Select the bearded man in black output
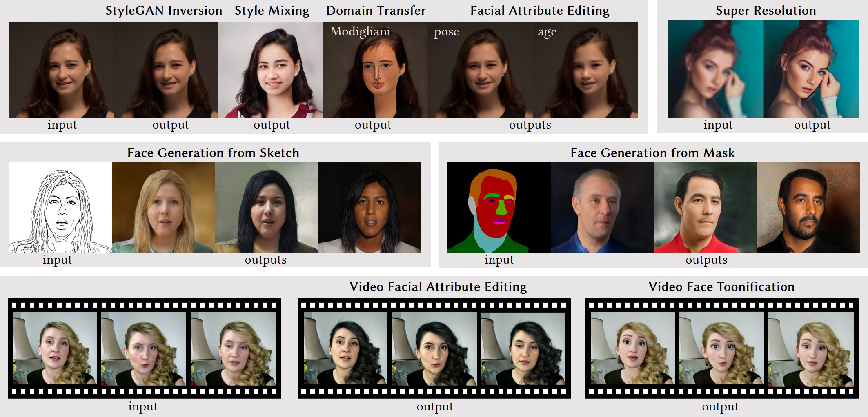Viewport: 868px width, 417px height. point(808,207)
